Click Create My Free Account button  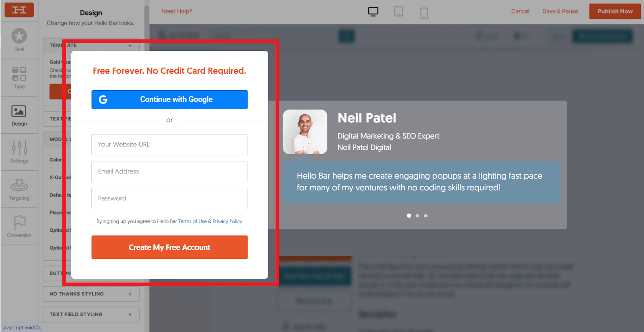(169, 247)
